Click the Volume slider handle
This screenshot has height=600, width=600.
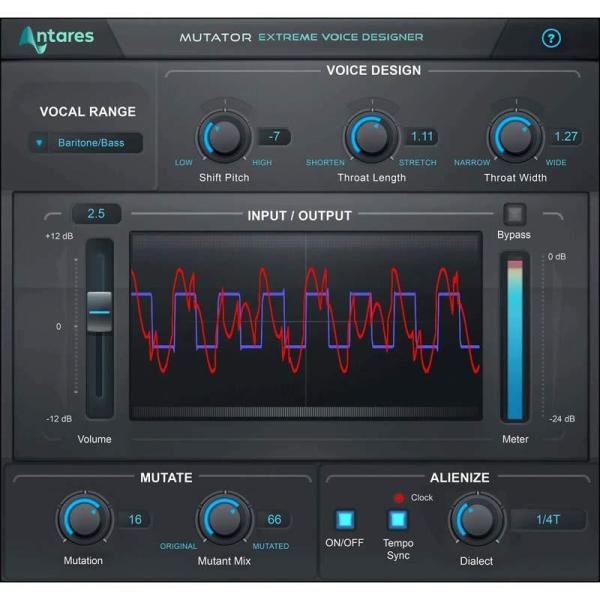[x=99, y=311]
